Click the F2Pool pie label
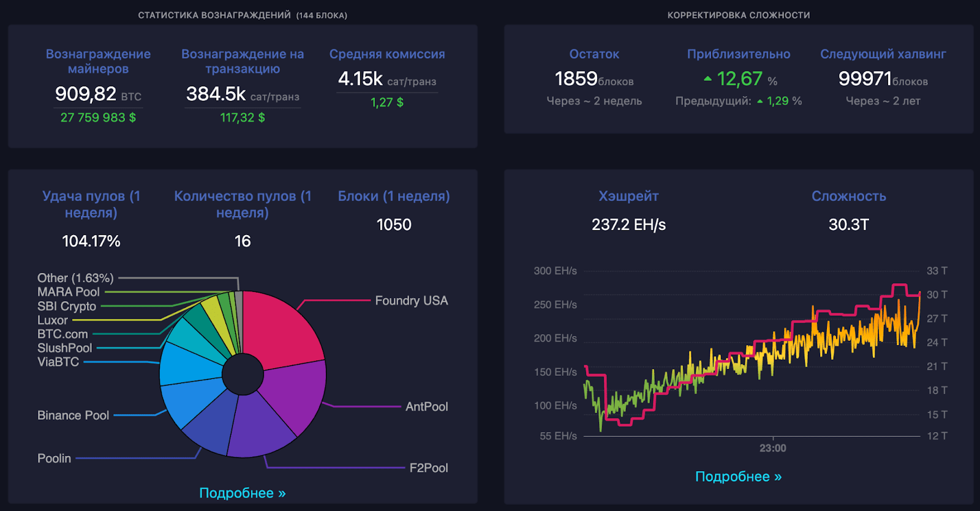This screenshot has height=511, width=980. point(429,468)
